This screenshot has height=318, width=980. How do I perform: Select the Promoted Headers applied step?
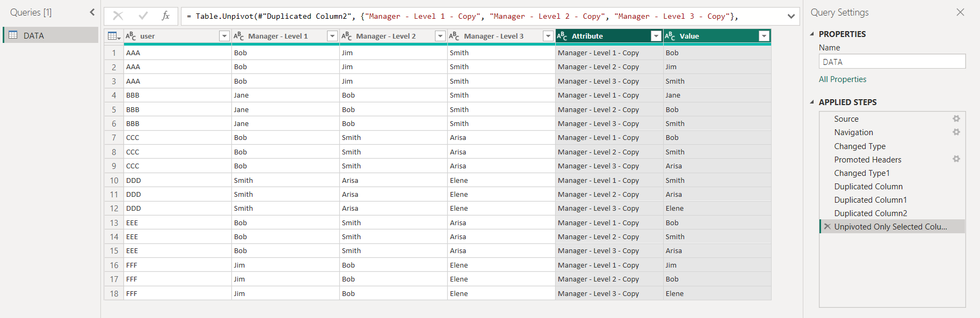[x=892, y=159]
